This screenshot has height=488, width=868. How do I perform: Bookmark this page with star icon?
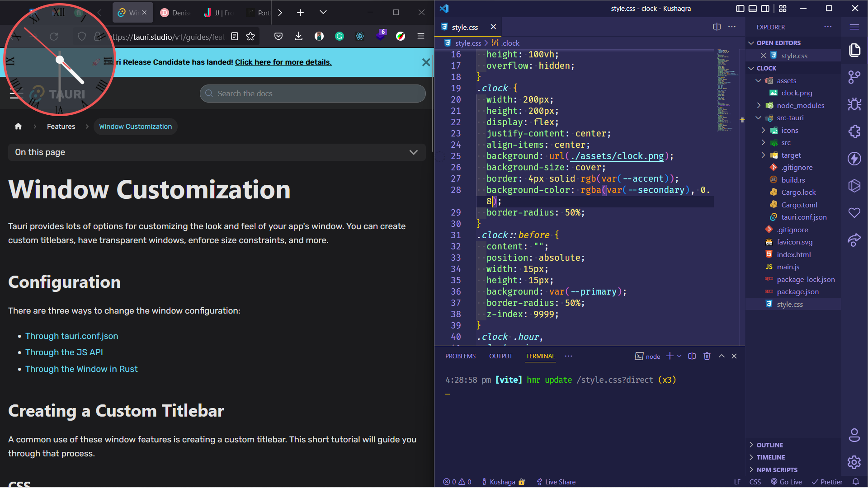point(250,37)
